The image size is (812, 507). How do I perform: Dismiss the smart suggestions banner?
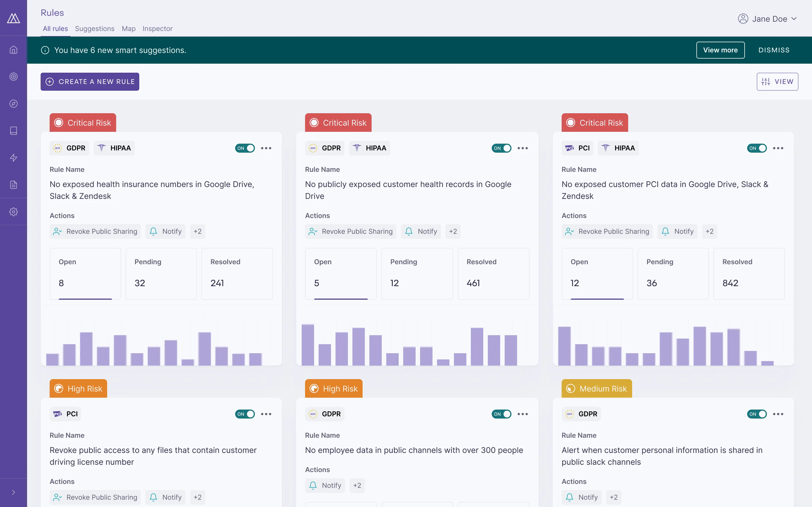[x=774, y=50]
